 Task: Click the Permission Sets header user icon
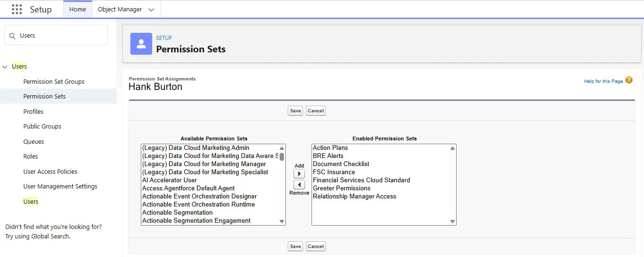click(x=141, y=44)
